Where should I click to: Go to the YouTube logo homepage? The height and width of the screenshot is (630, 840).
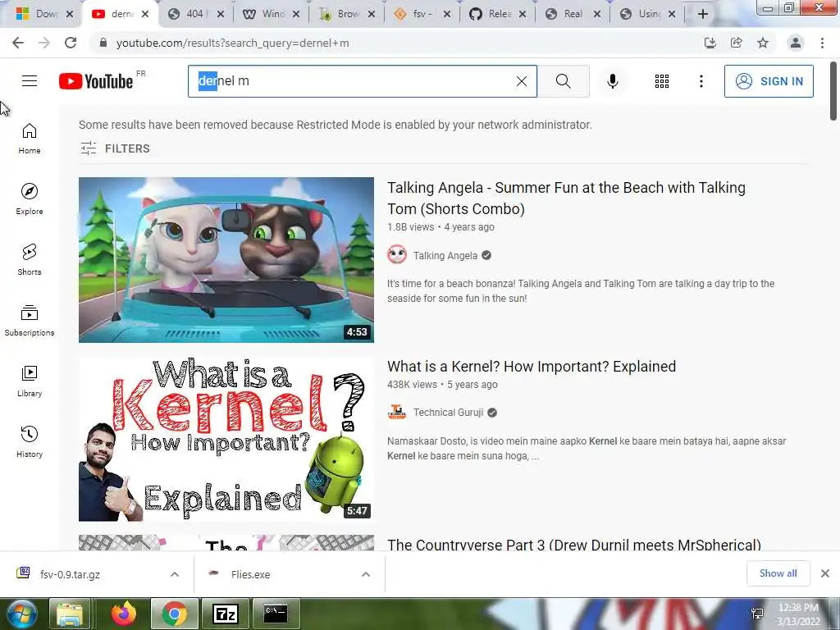(96, 81)
